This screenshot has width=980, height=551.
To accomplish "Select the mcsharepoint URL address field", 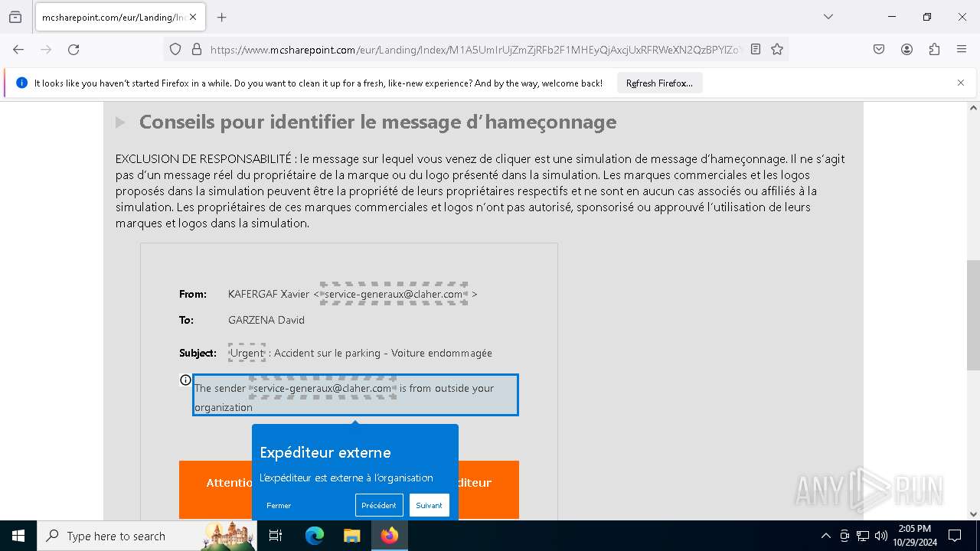I will (x=475, y=49).
